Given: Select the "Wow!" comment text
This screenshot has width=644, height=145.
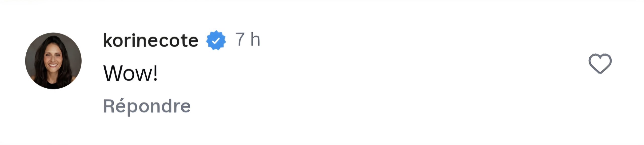Looking at the screenshot, I should click(130, 73).
